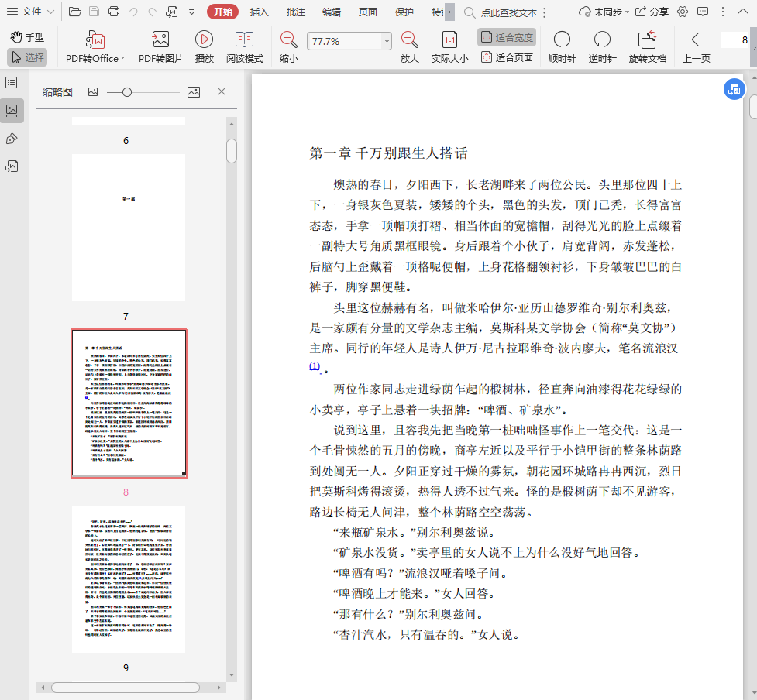Image resolution: width=757 pixels, height=700 pixels.
Task: Select the 选择 selection tool
Action: coord(27,57)
